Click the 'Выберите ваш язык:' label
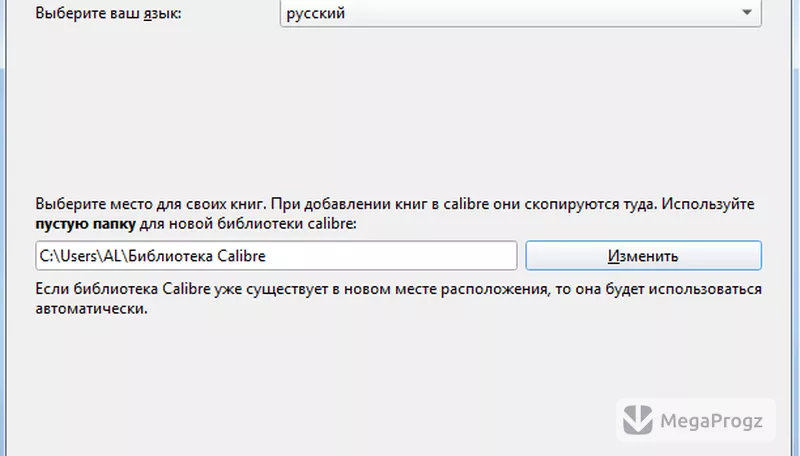 108,13
